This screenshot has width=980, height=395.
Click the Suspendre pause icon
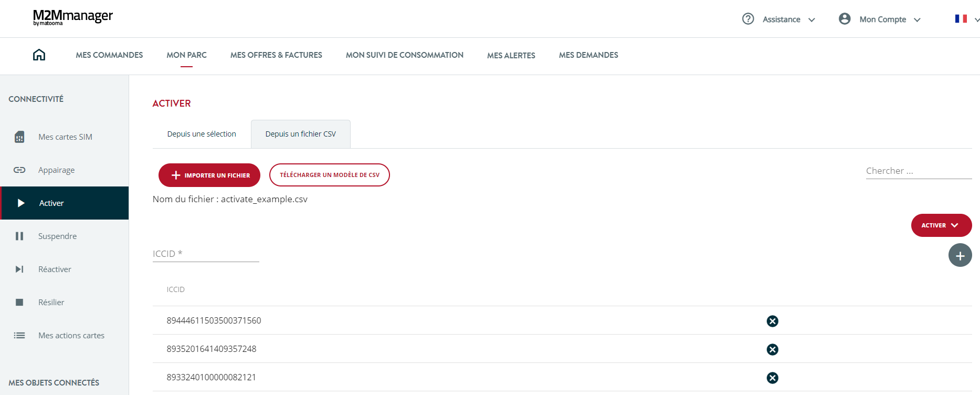coord(19,236)
